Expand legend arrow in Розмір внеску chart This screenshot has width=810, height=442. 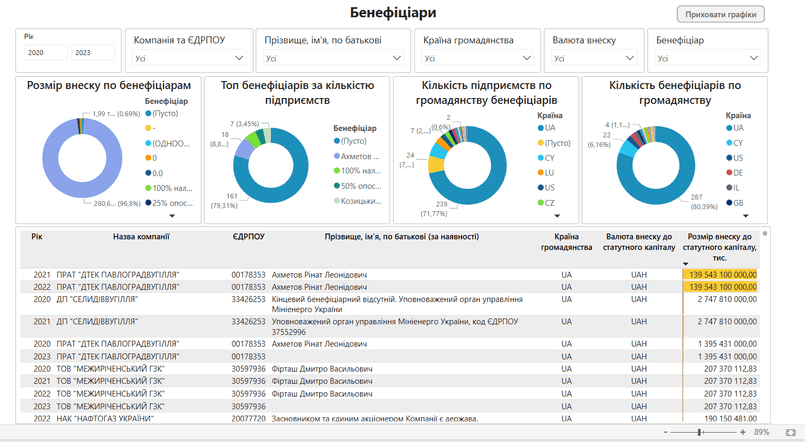coord(172,216)
